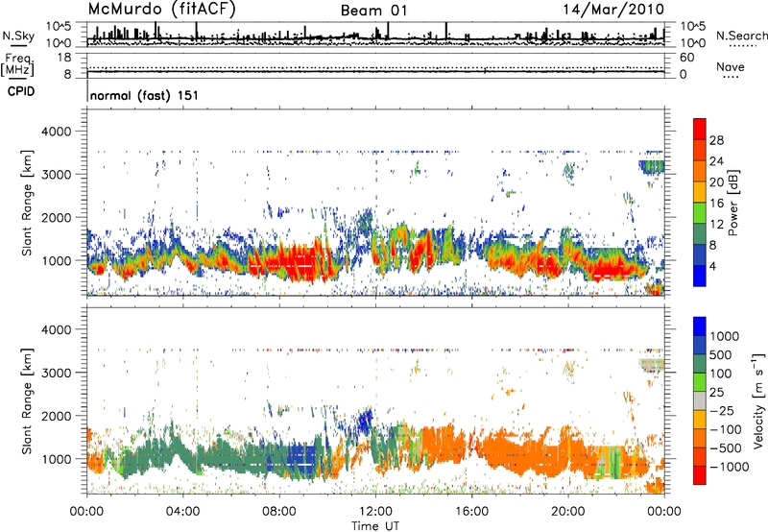Pick the red top segment of Power colorbar

700,130
